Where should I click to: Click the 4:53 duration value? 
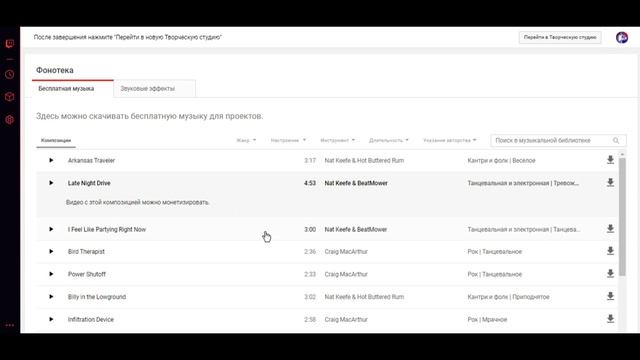point(310,183)
